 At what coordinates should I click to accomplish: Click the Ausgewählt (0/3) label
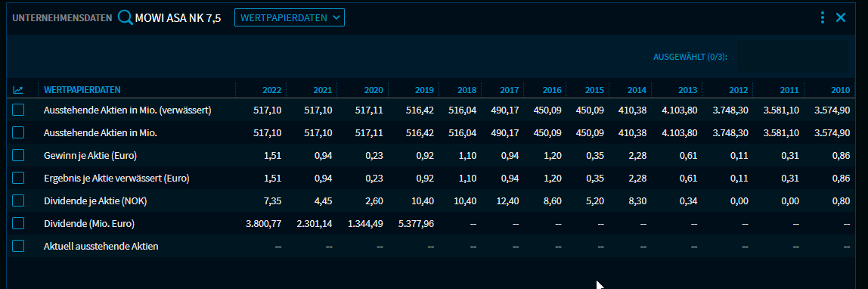(x=690, y=57)
